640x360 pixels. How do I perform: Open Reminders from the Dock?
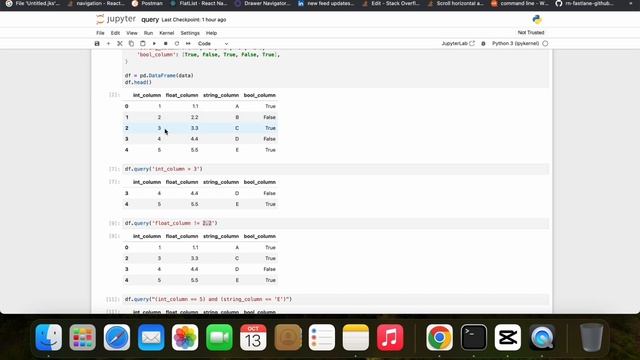(322, 338)
